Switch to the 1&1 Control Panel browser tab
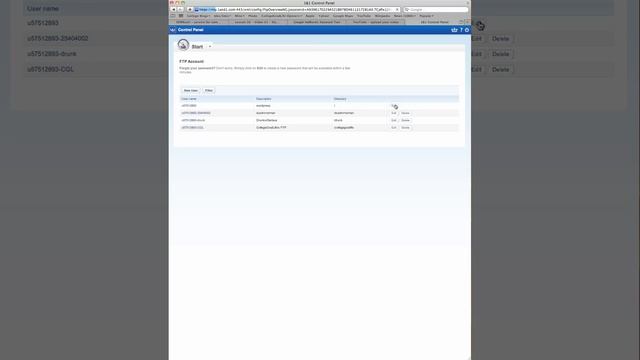This screenshot has height=360, width=640. click(x=434, y=22)
